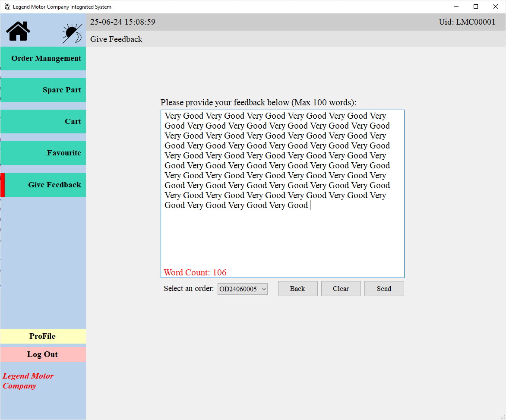The width and height of the screenshot is (506, 420).
Task: Click the Home icon
Action: point(17,30)
